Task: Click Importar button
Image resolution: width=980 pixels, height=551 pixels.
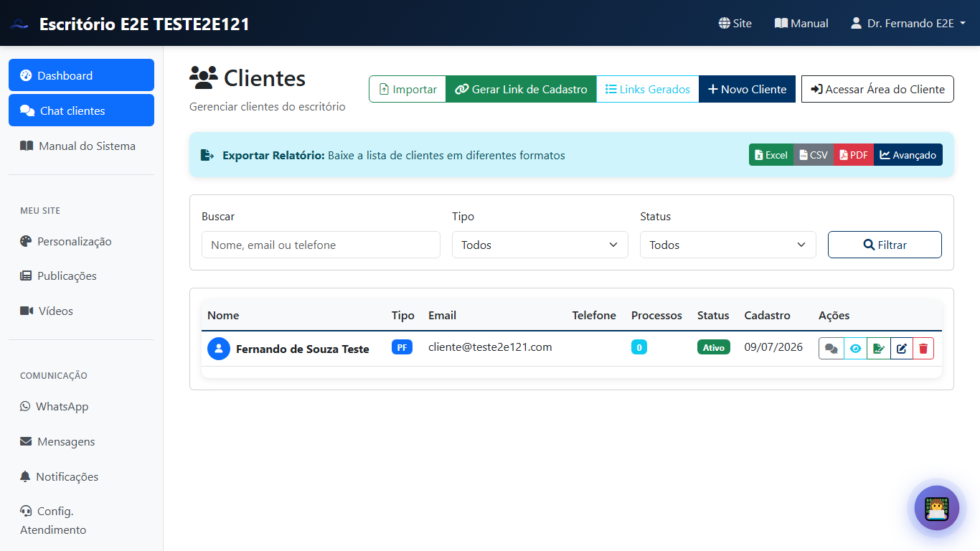Action: tap(407, 89)
